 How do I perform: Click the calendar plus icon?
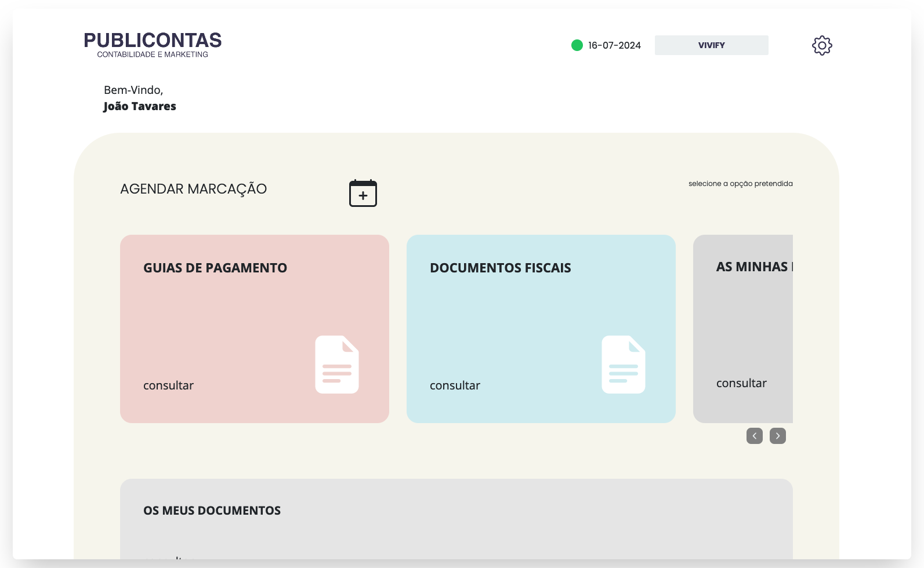pos(363,193)
